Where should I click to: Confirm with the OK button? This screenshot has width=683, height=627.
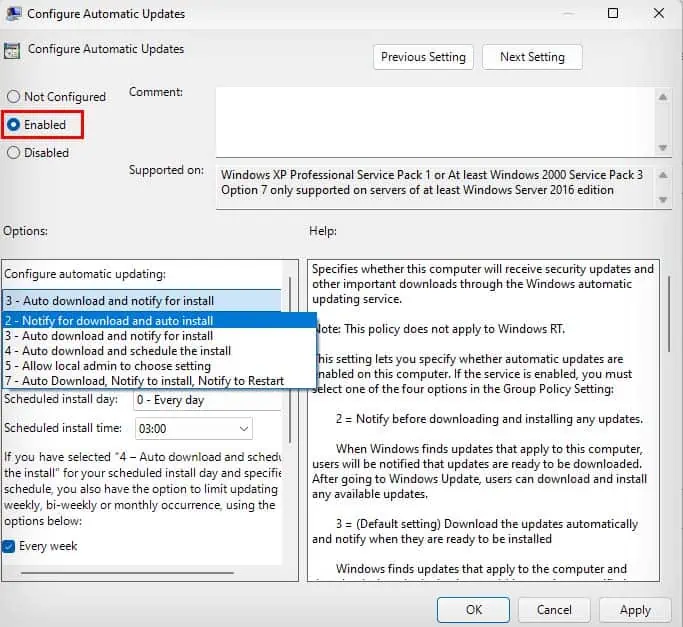pyautogui.click(x=473, y=610)
